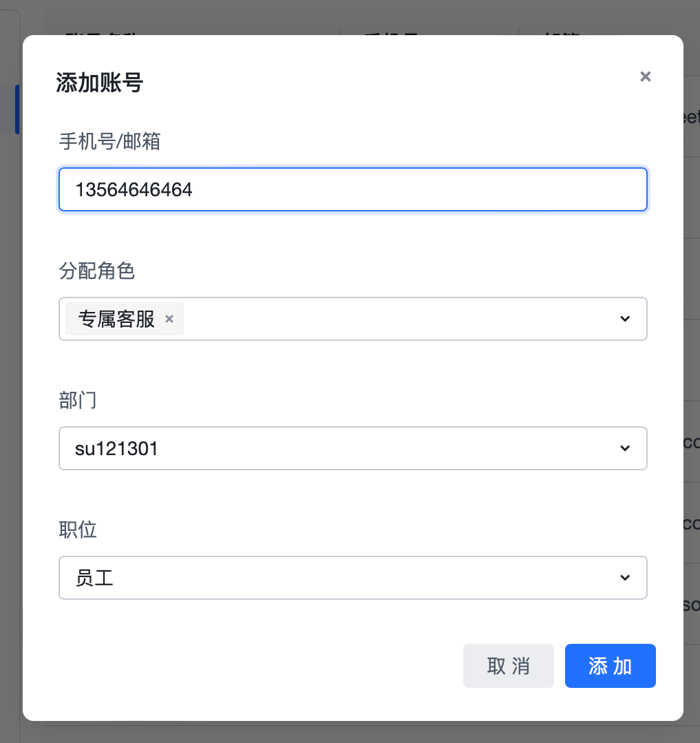The image size is (700, 743).
Task: Open the 部门 dropdown chevron
Action: (625, 448)
